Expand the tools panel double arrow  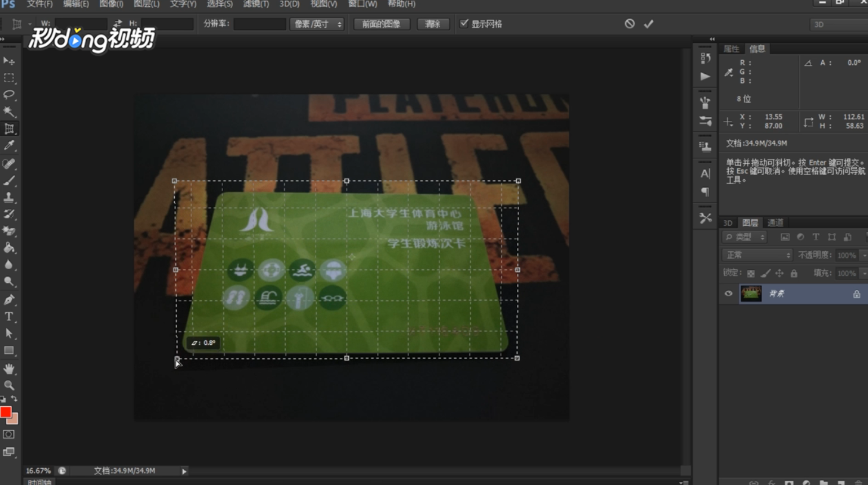coord(3,39)
